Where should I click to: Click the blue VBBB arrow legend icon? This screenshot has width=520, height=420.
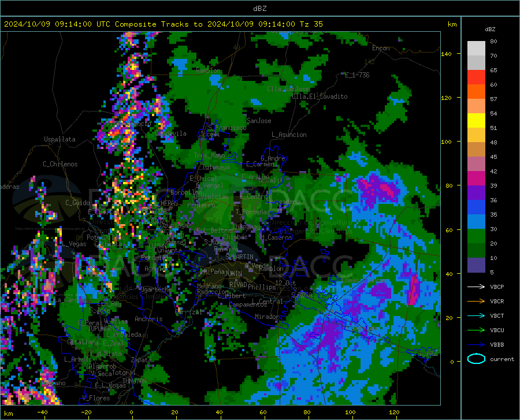coord(476,345)
